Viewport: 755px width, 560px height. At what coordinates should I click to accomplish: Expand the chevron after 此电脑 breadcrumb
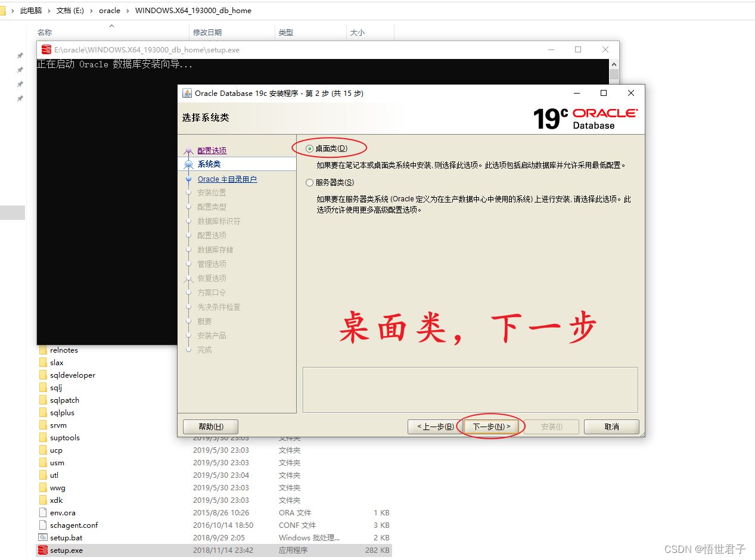pyautogui.click(x=49, y=11)
